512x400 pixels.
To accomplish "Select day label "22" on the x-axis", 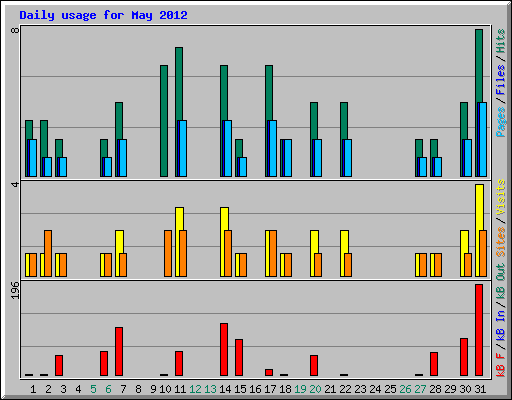I will 345,389.
